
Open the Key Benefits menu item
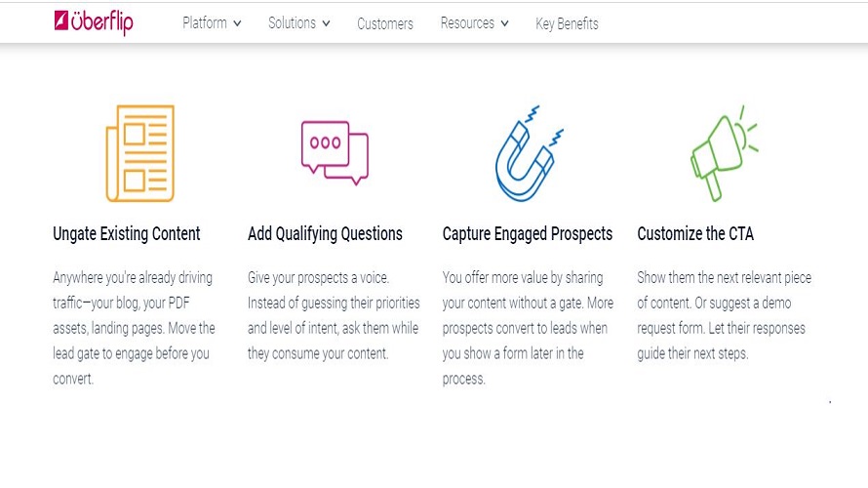pos(567,23)
